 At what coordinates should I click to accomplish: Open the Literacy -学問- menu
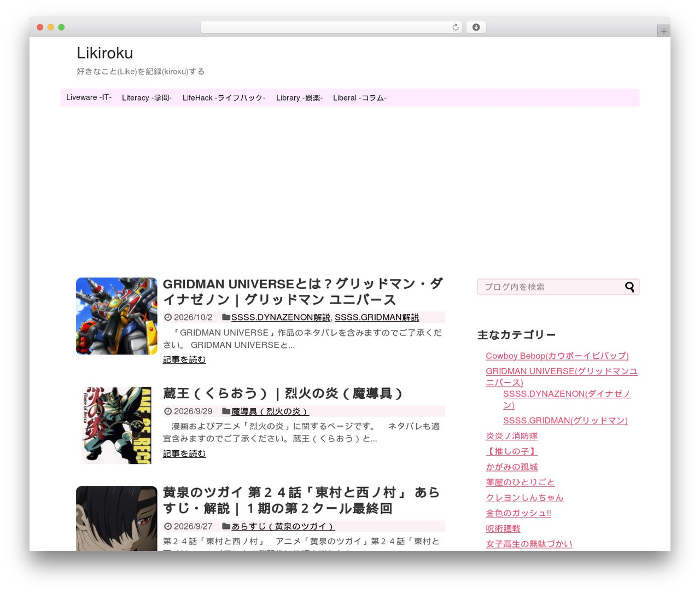point(147,98)
